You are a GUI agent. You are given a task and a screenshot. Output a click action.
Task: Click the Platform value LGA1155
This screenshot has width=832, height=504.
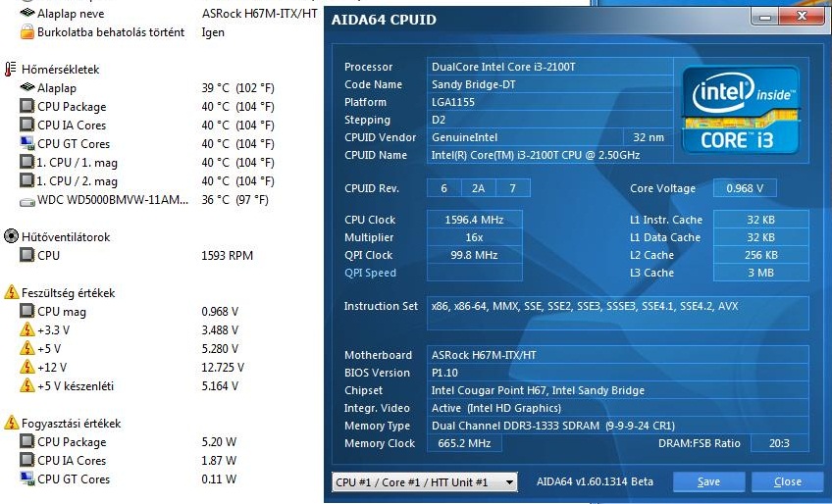coord(549,102)
